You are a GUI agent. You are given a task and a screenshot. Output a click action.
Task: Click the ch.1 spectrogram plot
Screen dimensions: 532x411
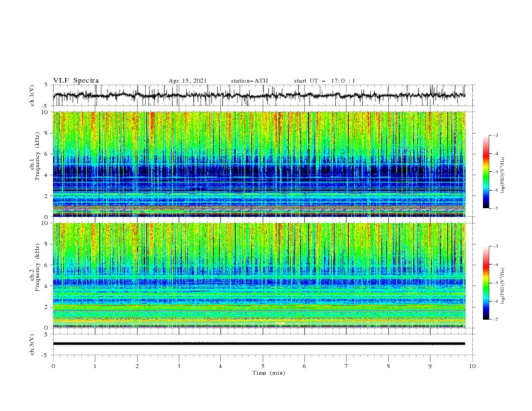click(x=259, y=164)
